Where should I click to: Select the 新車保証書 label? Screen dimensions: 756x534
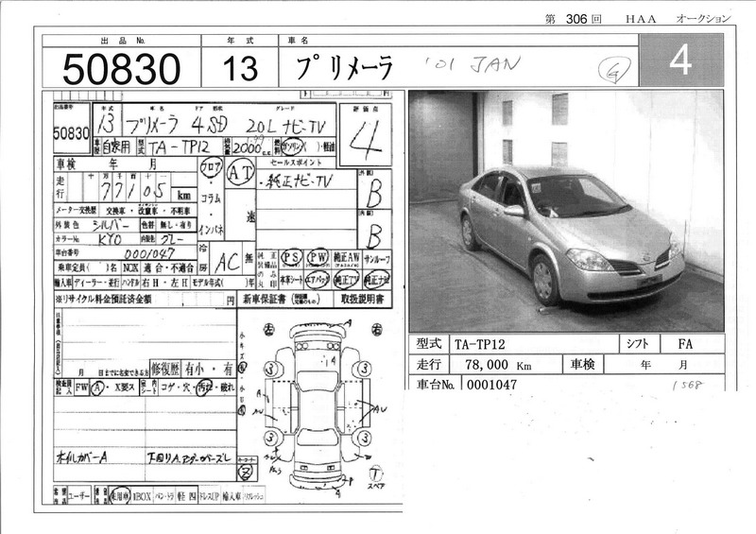click(265, 299)
